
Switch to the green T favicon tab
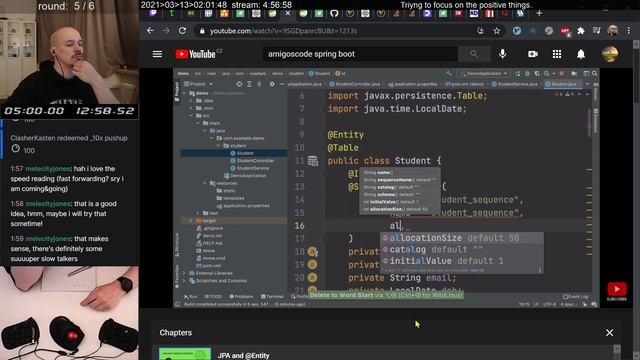click(172, 13)
